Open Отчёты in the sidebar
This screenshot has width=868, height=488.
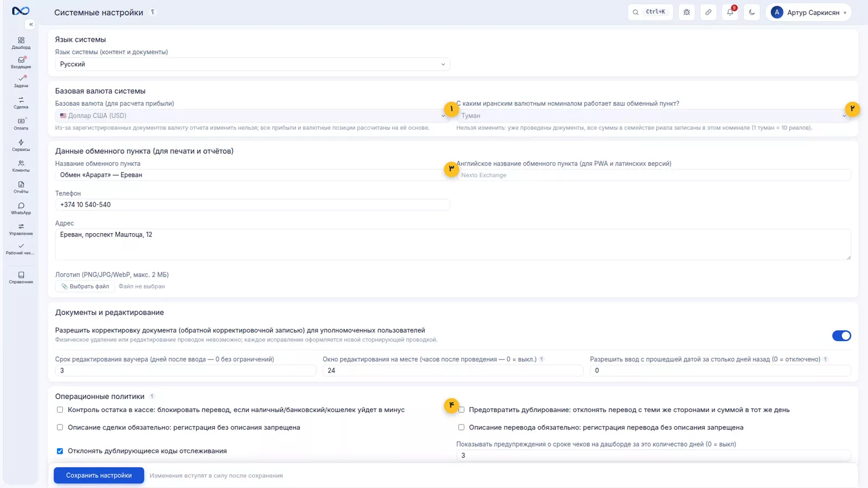coord(21,187)
